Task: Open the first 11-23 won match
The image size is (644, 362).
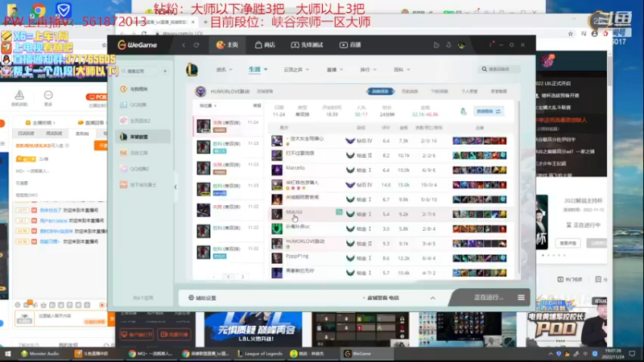Action: pyautogui.click(x=228, y=147)
